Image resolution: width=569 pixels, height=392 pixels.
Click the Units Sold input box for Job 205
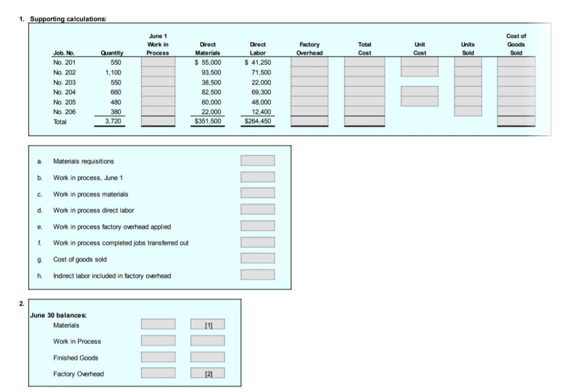tap(468, 102)
